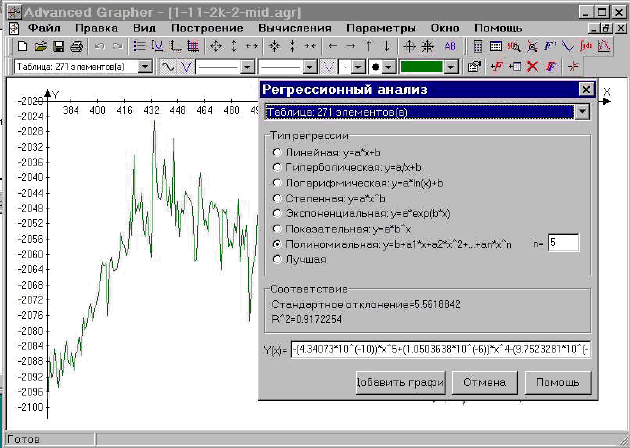Move the view right with the right arrow

click(x=350, y=46)
